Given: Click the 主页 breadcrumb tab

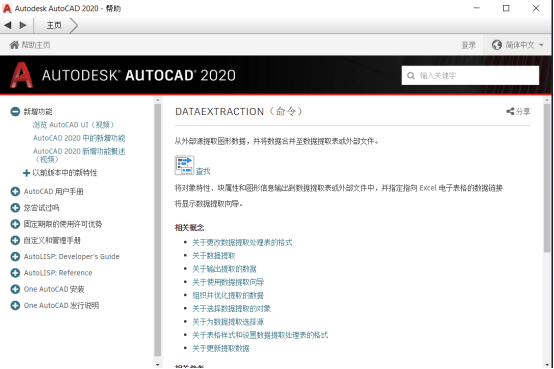Looking at the screenshot, I should (54, 25).
